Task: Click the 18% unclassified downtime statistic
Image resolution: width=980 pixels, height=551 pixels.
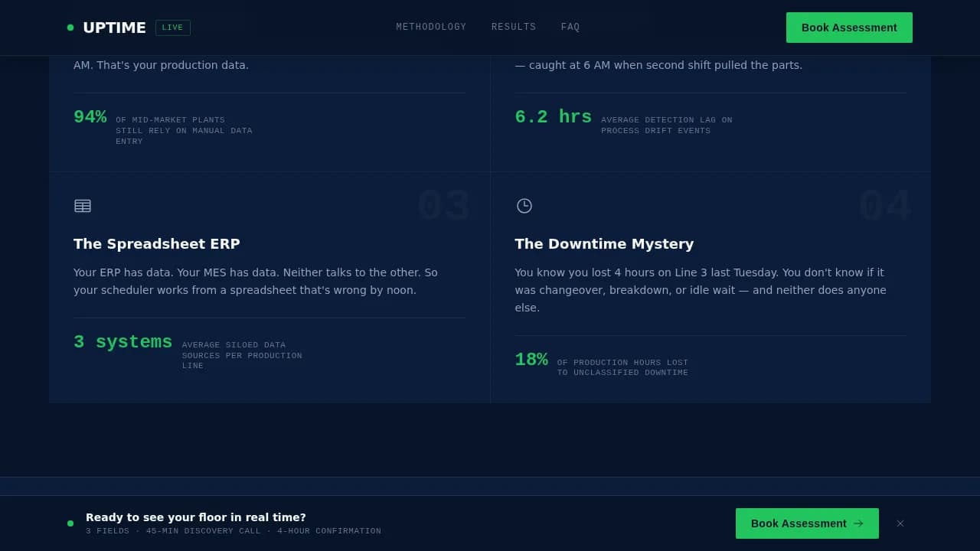Action: [x=531, y=359]
